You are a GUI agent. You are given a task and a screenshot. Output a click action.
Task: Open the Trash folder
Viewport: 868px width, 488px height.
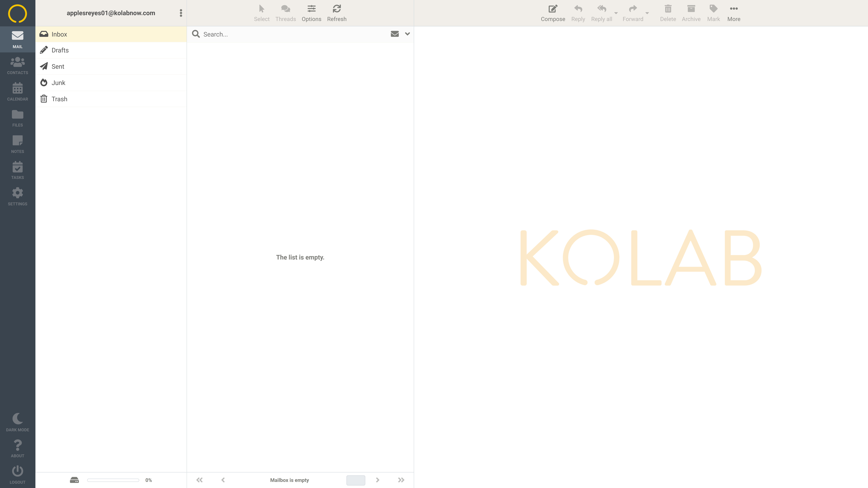59,99
